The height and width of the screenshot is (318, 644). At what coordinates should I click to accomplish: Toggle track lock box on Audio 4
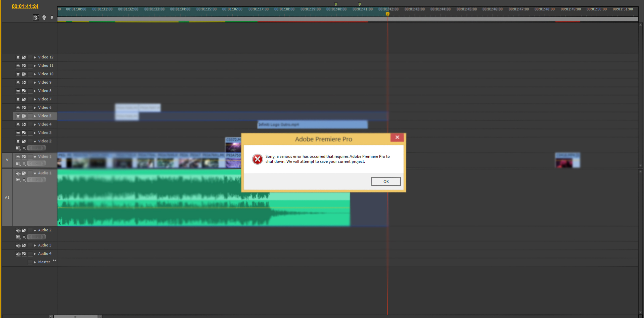[30, 254]
